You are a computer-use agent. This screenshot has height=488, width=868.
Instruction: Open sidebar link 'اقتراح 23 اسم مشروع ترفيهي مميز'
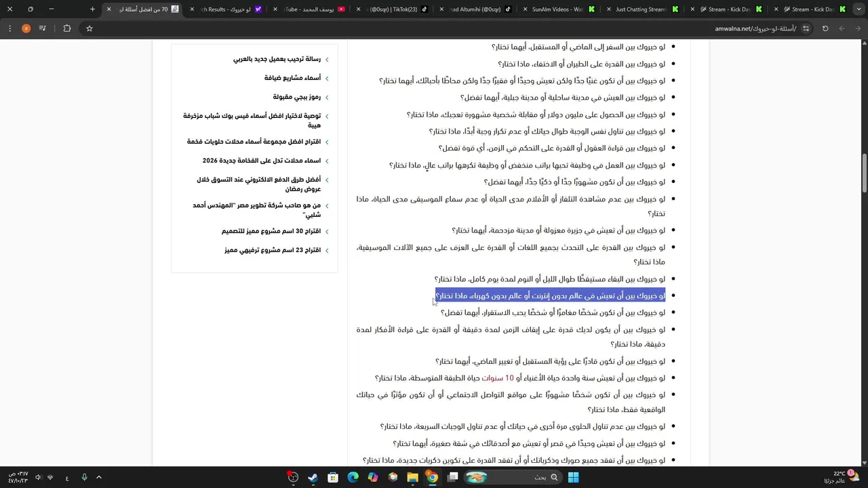click(273, 250)
